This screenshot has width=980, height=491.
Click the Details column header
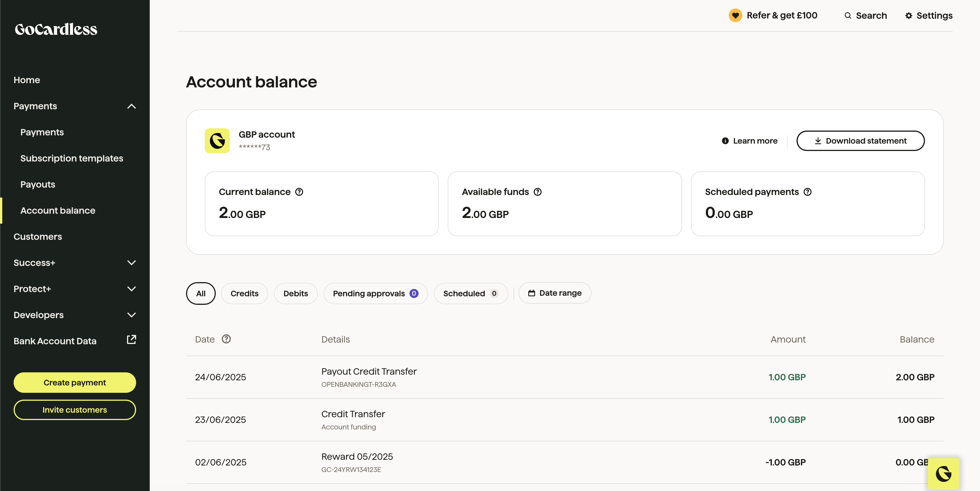[335, 339]
